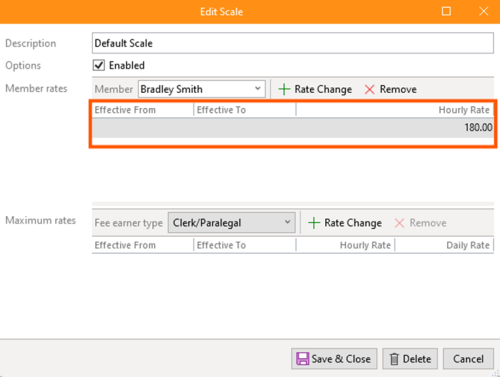Click Save & Close button
The width and height of the screenshot is (500, 377).
coord(334,359)
